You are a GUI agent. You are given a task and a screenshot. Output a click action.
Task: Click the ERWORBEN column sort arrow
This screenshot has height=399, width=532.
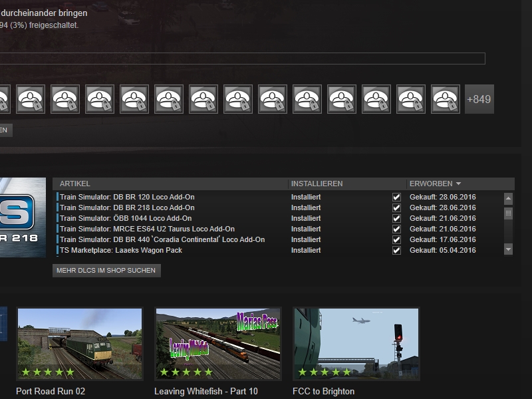[458, 184]
